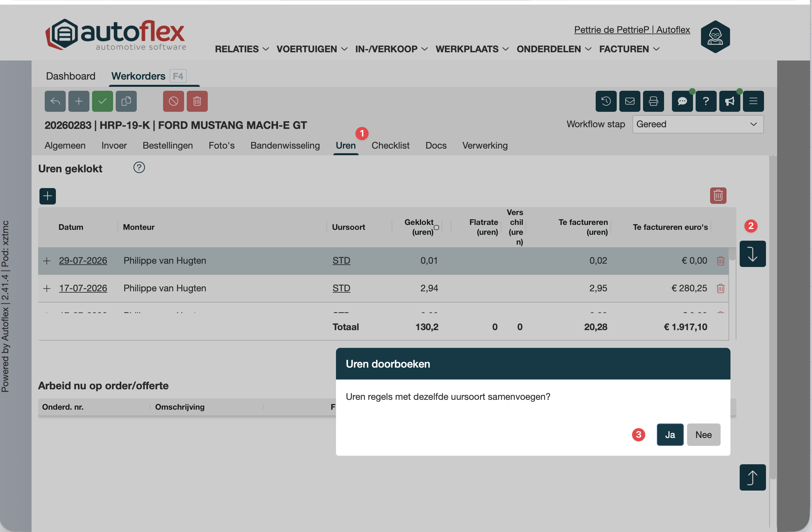Open the Algemeen tab

pos(65,146)
